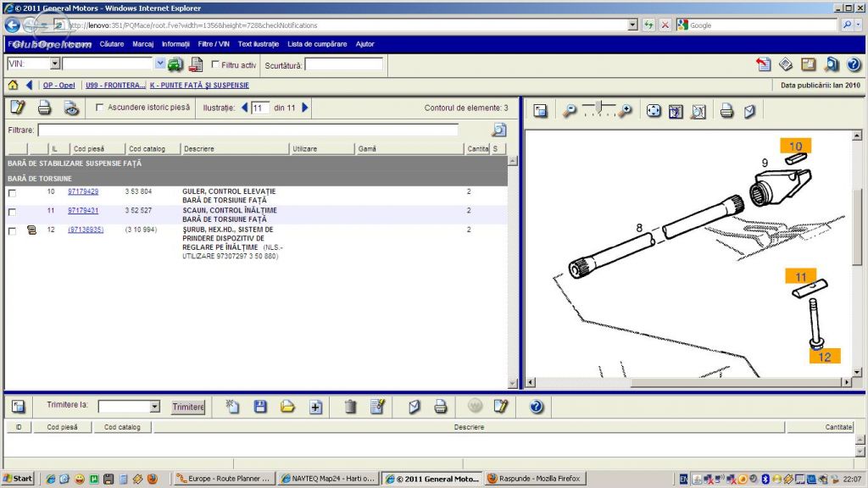This screenshot has height=488, width=868.
Task: Select callout 10 in the illustration
Action: coord(795,146)
